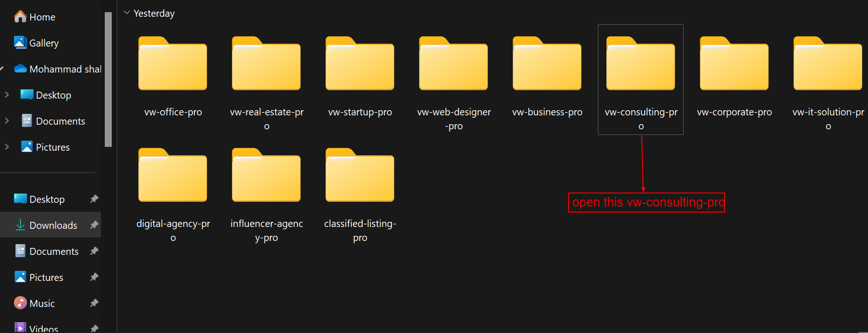This screenshot has height=333, width=868.
Task: Toggle the pin next to Music
Action: tap(94, 303)
